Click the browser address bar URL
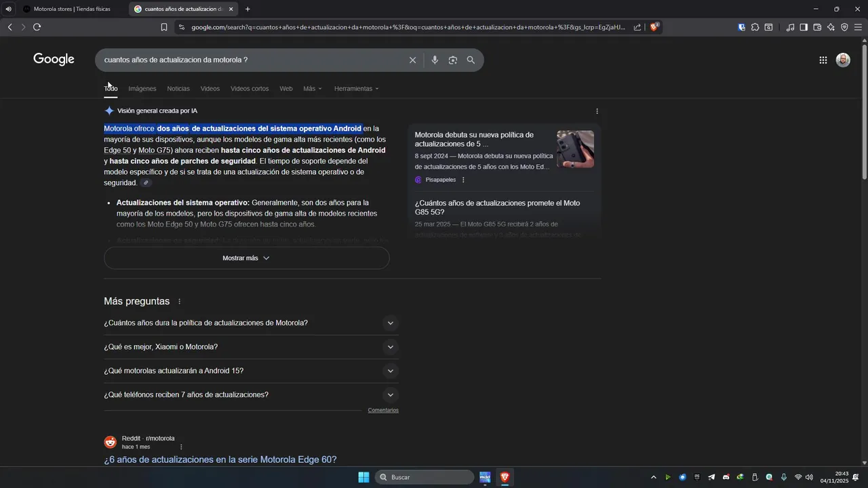 tap(407, 27)
